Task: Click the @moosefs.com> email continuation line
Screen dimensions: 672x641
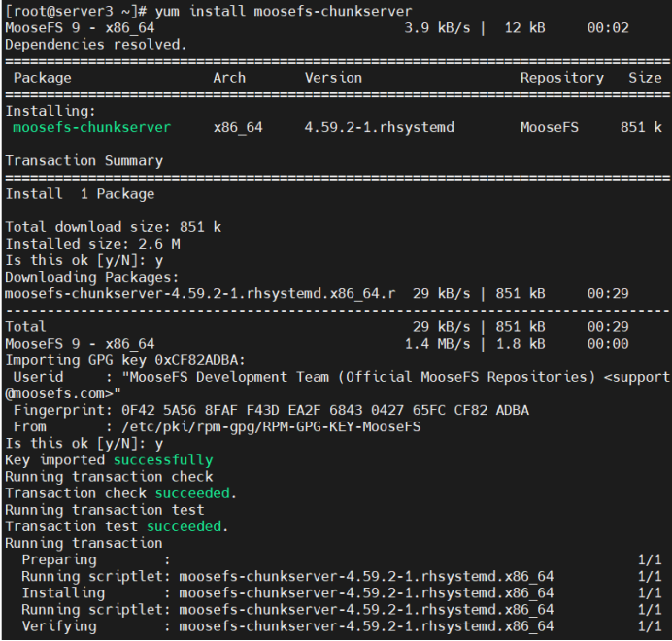Action: point(63,393)
